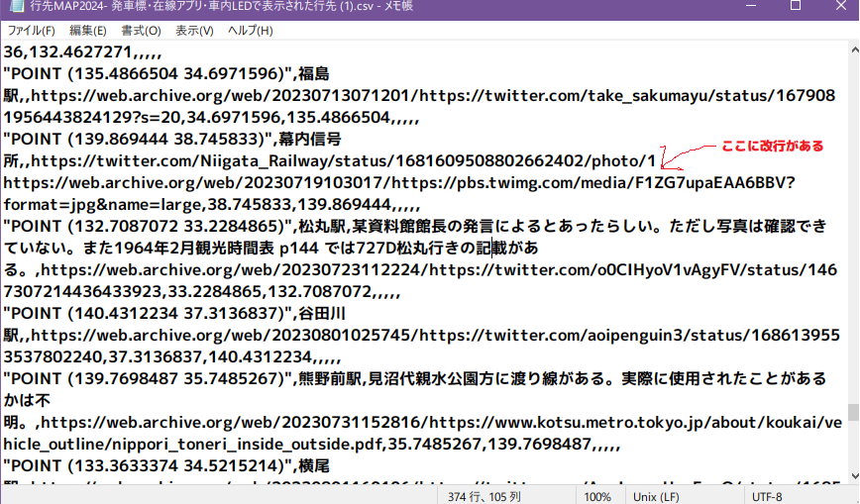Minimize the Notepad window
Viewport: 860px width, 504px height.
751,6
